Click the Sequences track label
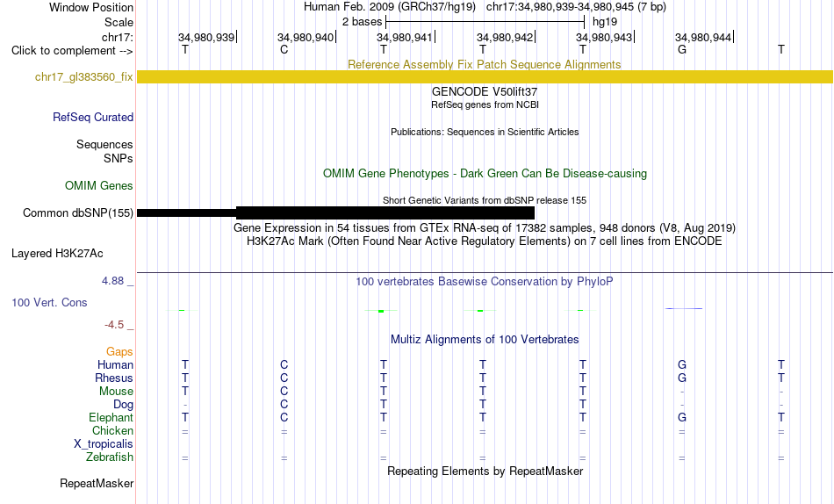The image size is (834, 504). point(104,144)
